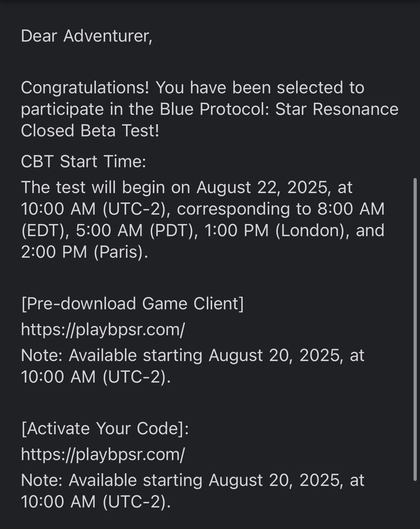The height and width of the screenshot is (529, 420).
Task: Click the "CBT Start Time:" heading
Action: pos(83,161)
